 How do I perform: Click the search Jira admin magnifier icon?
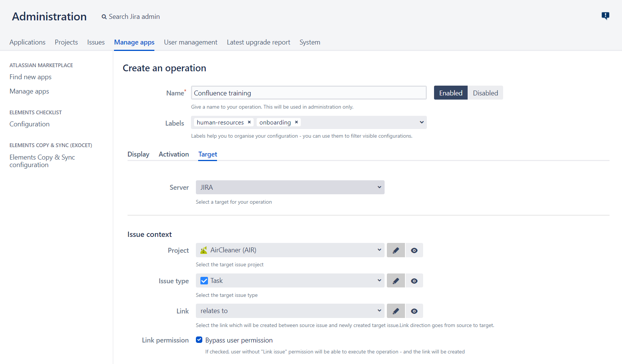click(x=104, y=17)
